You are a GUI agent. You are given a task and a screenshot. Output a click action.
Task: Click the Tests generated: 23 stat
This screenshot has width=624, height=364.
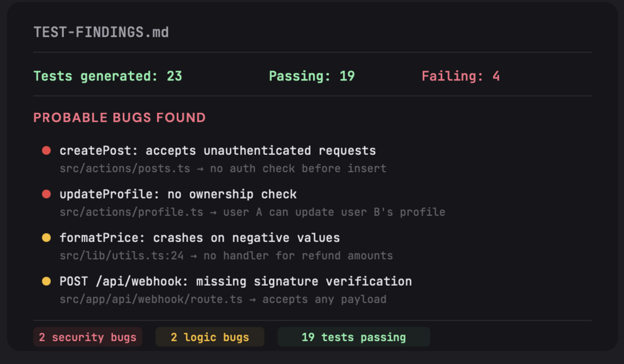pos(107,76)
